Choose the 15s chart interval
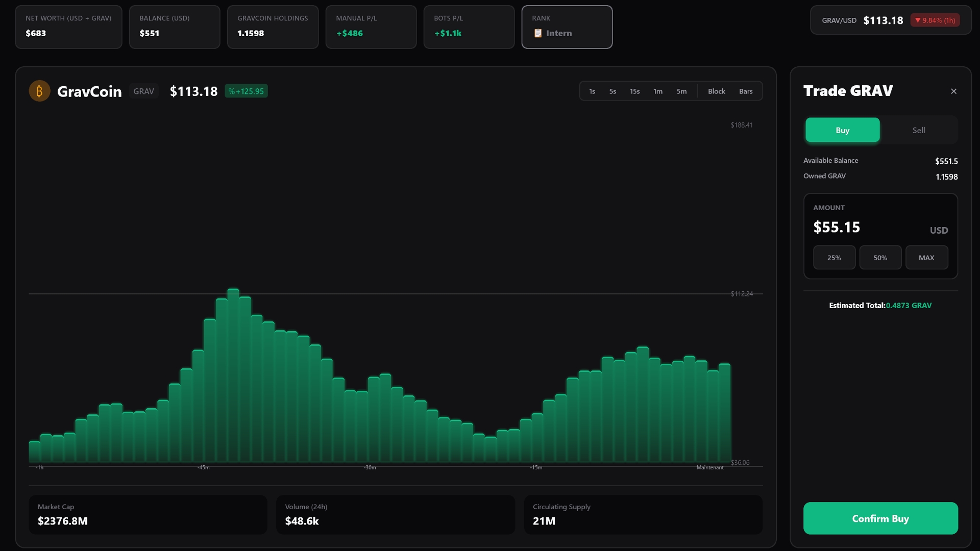Image resolution: width=980 pixels, height=551 pixels. [x=634, y=91]
